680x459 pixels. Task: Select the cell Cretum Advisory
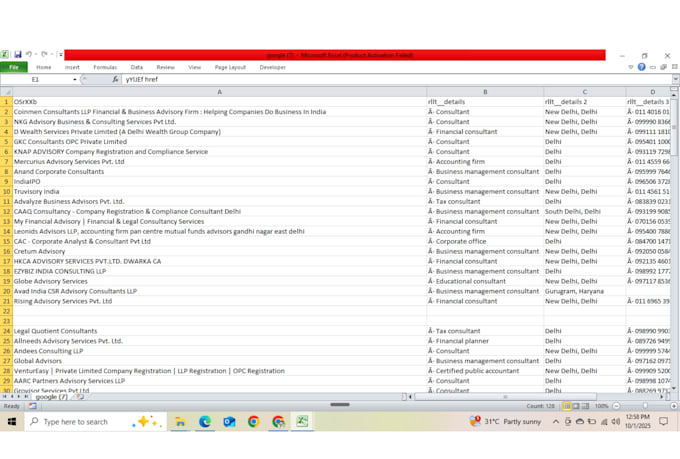[219, 252]
